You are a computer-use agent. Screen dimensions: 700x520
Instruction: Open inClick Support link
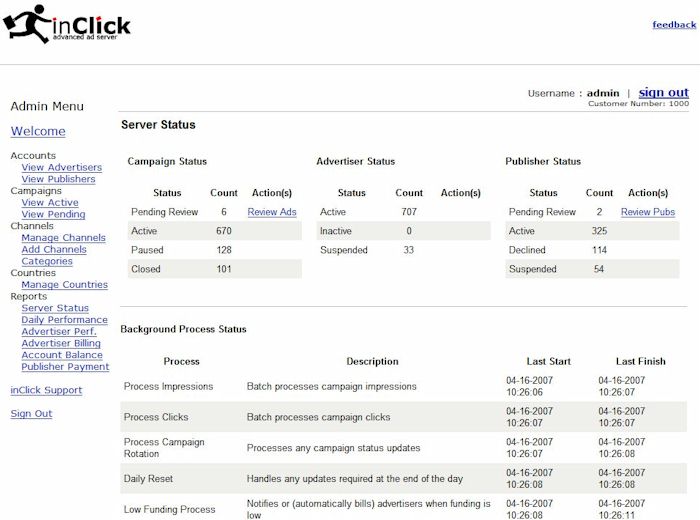pyautogui.click(x=46, y=390)
